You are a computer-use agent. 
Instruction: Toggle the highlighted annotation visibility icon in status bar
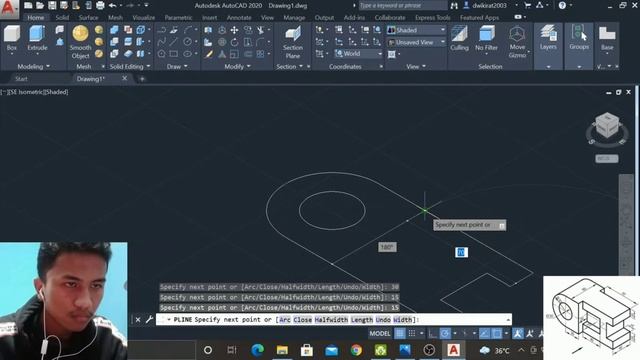pyautogui.click(x=518, y=333)
